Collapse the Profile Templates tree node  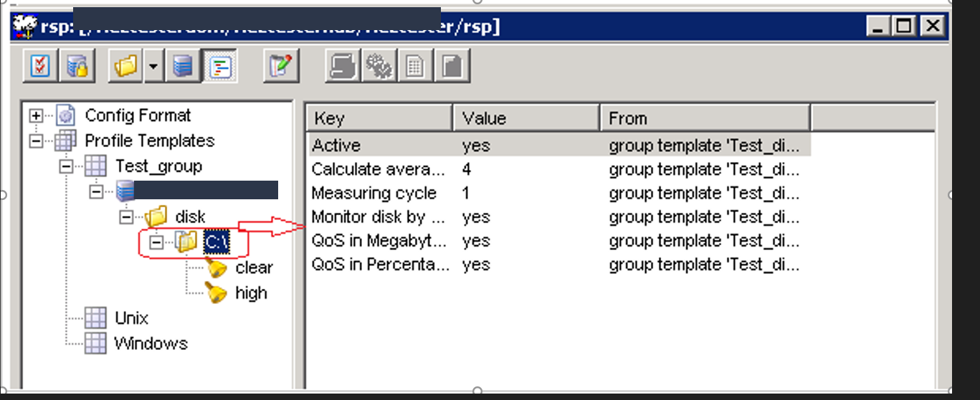36,141
